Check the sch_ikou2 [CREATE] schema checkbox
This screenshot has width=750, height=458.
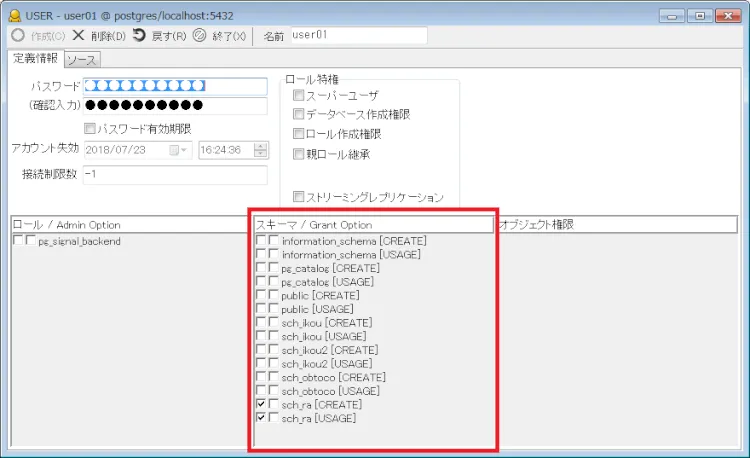(261, 349)
